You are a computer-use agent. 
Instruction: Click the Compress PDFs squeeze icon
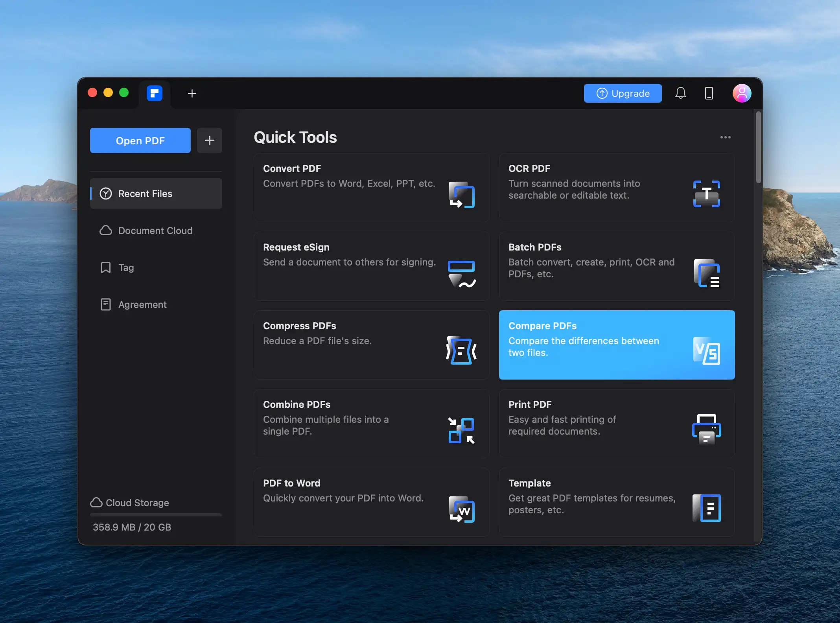point(461,350)
